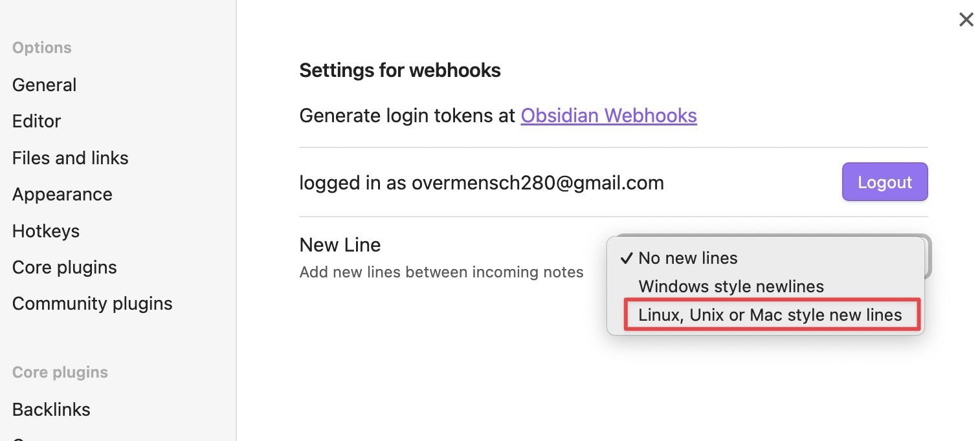Choose the checked No new lines option
This screenshot has height=441, width=980.
687,258
